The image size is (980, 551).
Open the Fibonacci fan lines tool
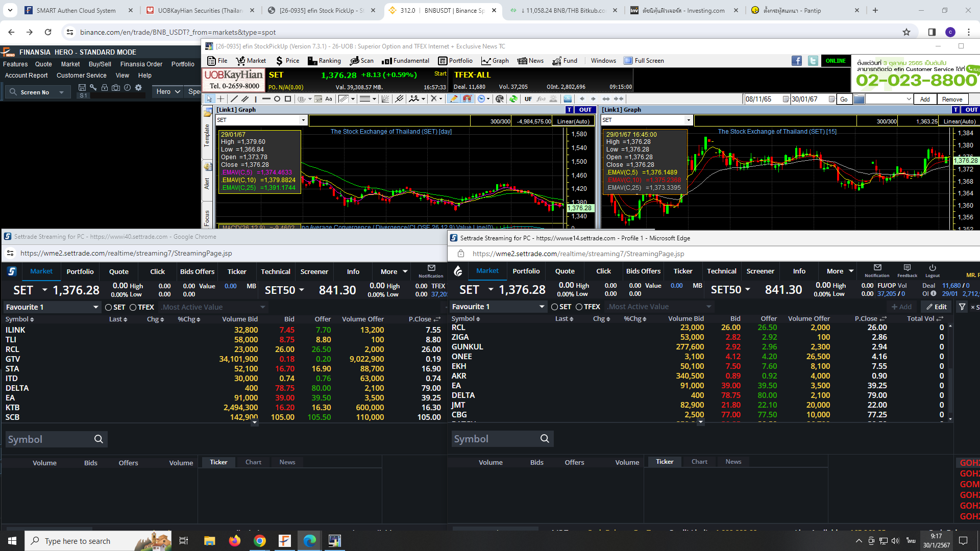[x=385, y=99]
